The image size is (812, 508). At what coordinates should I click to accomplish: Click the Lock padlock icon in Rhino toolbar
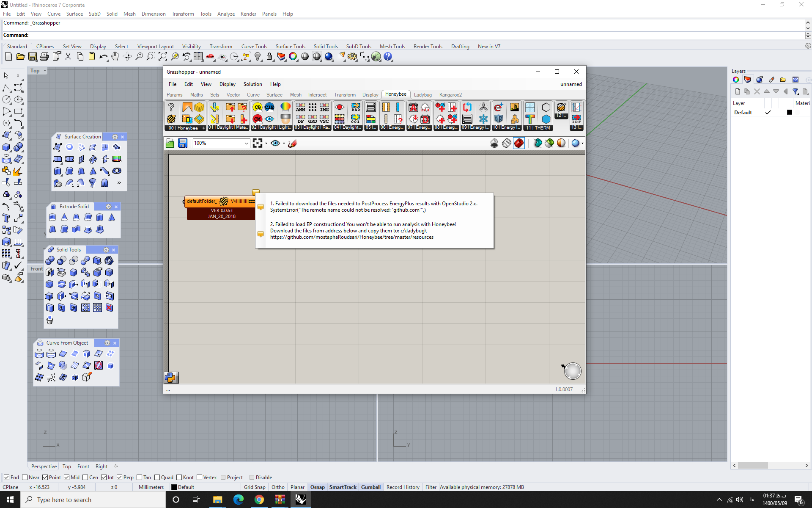pyautogui.click(x=269, y=57)
